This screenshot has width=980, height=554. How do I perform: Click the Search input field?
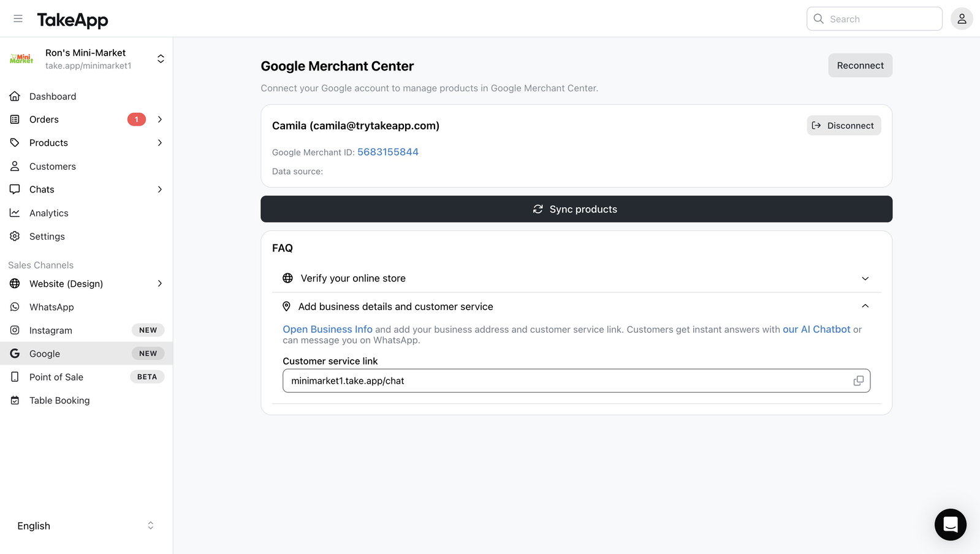874,18
